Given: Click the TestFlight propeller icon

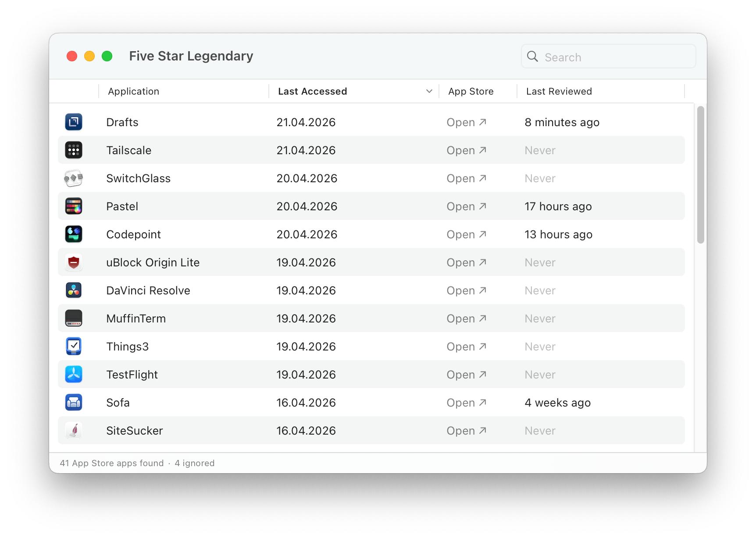Looking at the screenshot, I should [74, 374].
